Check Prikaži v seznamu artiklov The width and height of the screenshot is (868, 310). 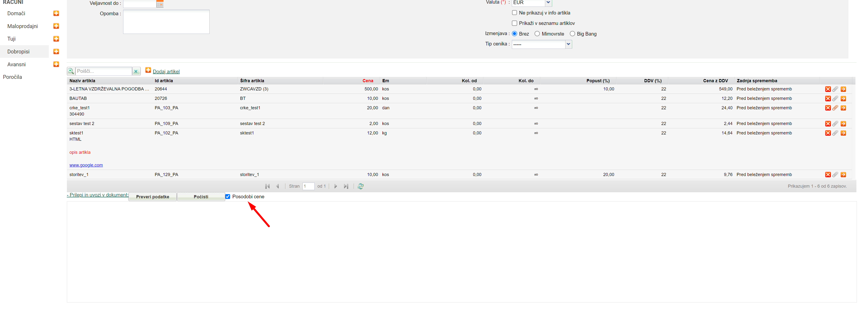tap(514, 23)
